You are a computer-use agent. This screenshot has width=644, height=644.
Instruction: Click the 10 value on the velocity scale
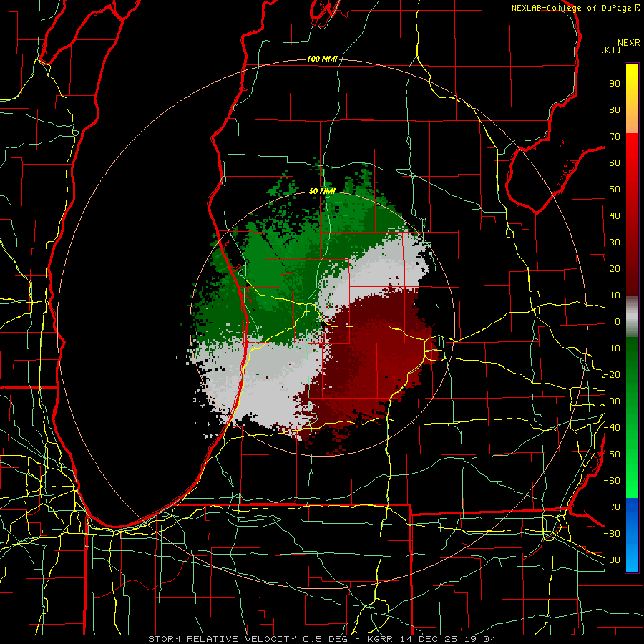click(x=615, y=296)
